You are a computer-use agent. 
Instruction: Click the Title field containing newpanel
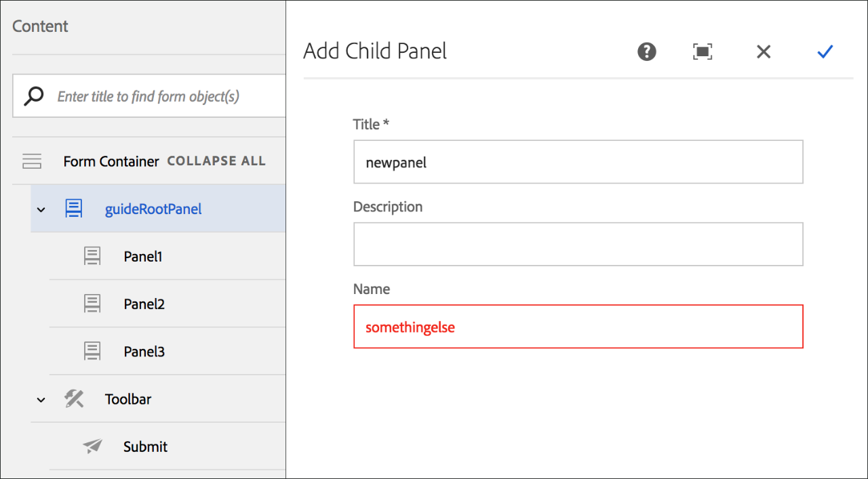point(578,162)
